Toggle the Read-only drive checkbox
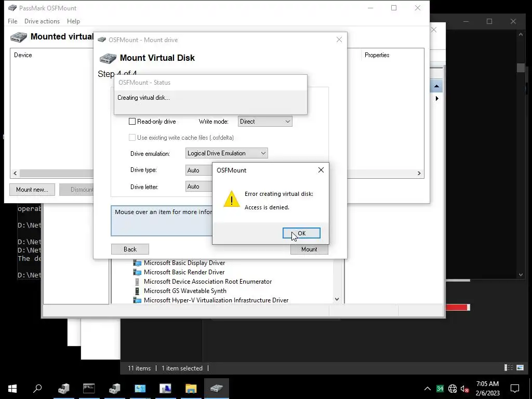 tap(132, 122)
